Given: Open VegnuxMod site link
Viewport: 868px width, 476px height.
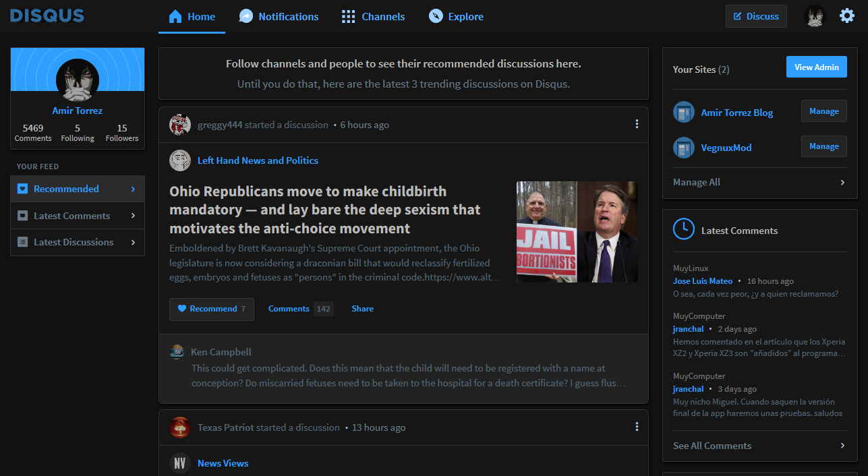Looking at the screenshot, I should pos(726,148).
